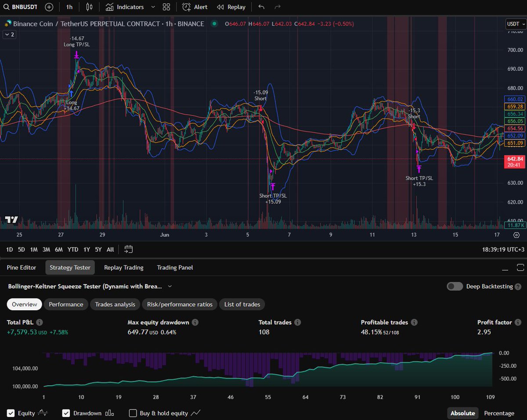Set date range to 1M
This screenshot has width=527, height=420.
point(33,249)
